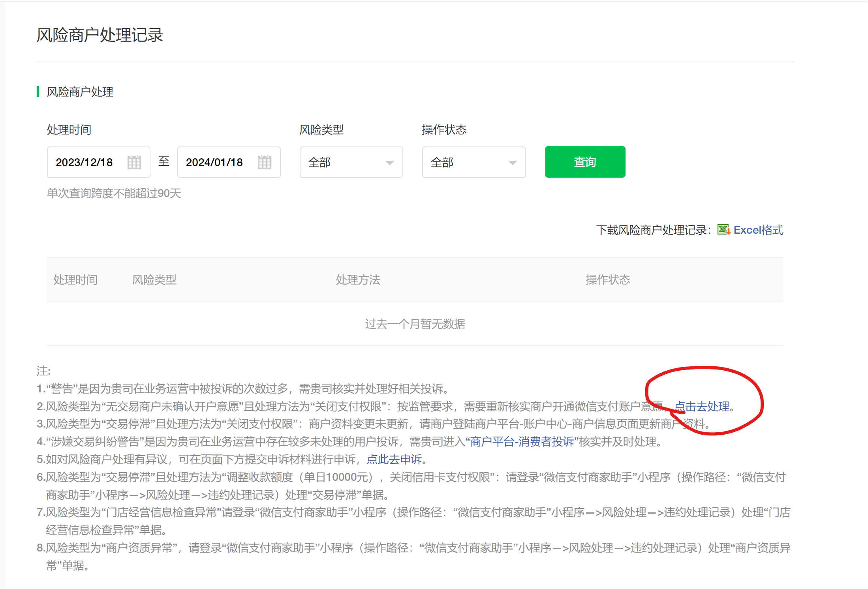Open the start date calendar icon
868x589 pixels.
[134, 162]
